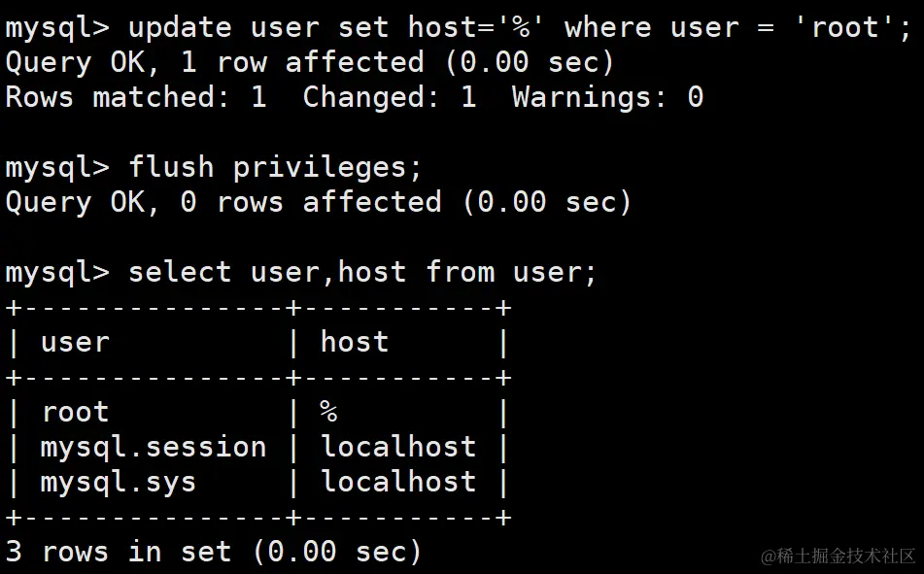Viewport: 924px width, 574px height.
Task: Click the first Query OK, 1 row affected line
Action: tap(309, 62)
